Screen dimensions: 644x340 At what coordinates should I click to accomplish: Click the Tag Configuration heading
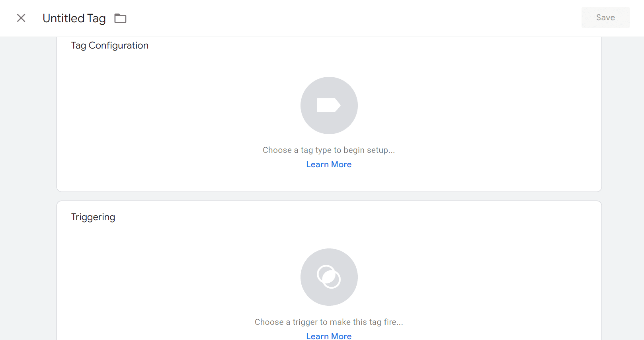(110, 45)
